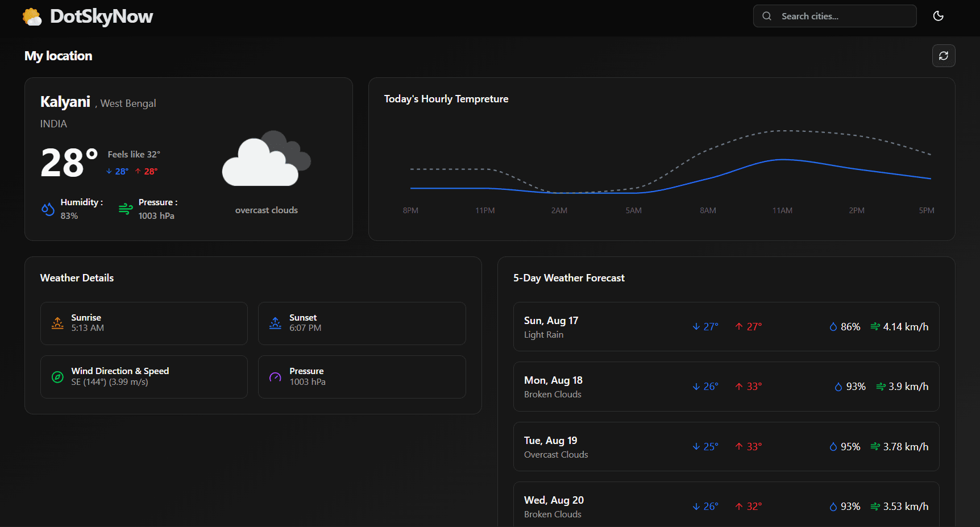
Task: Click the wind direction compass icon
Action: [x=57, y=377]
